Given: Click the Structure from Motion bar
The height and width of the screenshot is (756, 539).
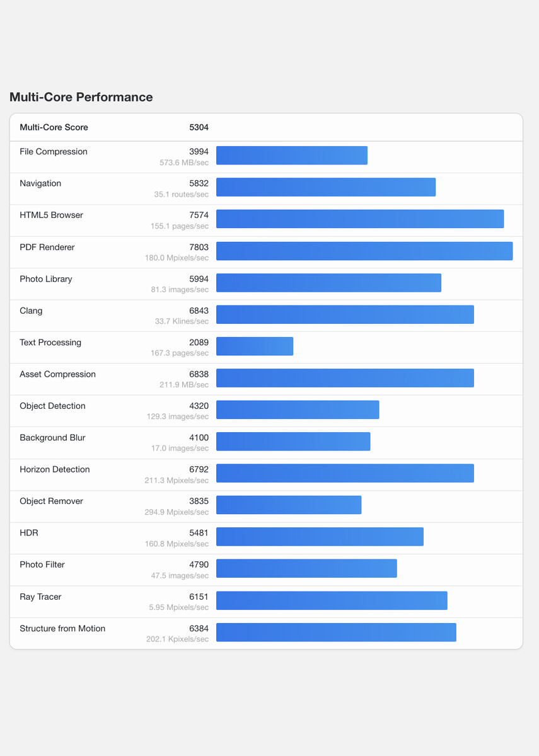Looking at the screenshot, I should 336,632.
